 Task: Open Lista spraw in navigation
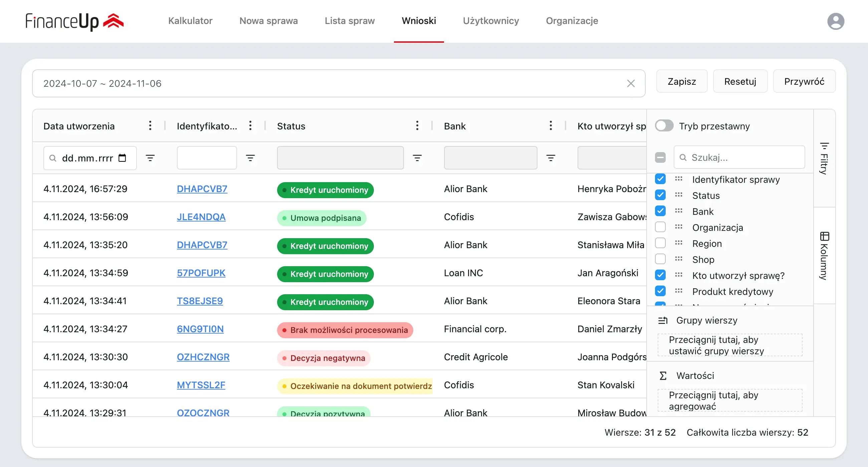pos(350,21)
